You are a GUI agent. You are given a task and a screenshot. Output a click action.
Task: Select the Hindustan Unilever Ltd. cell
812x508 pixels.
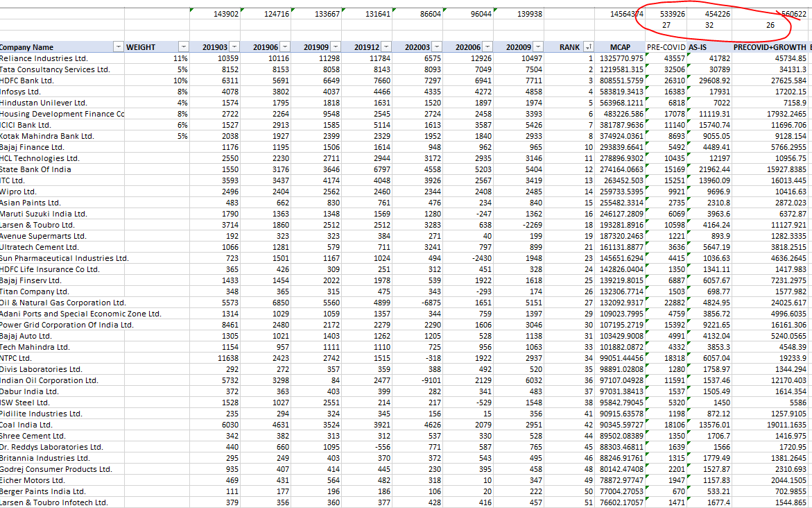62,103
